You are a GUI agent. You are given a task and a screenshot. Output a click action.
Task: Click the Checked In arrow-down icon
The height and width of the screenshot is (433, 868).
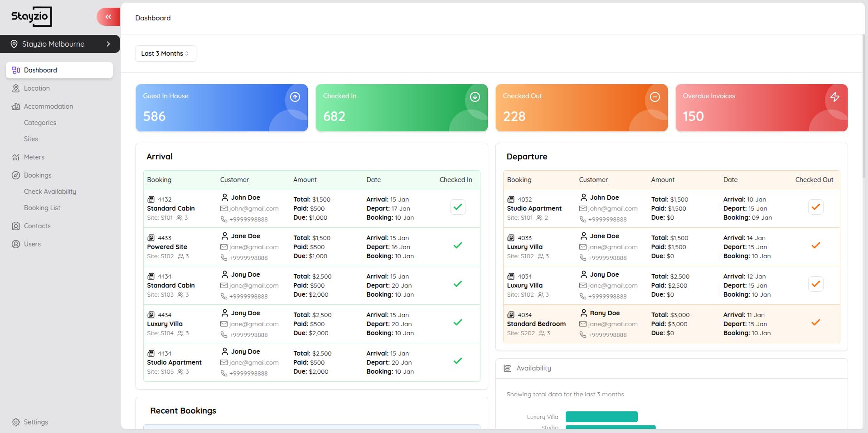[475, 97]
